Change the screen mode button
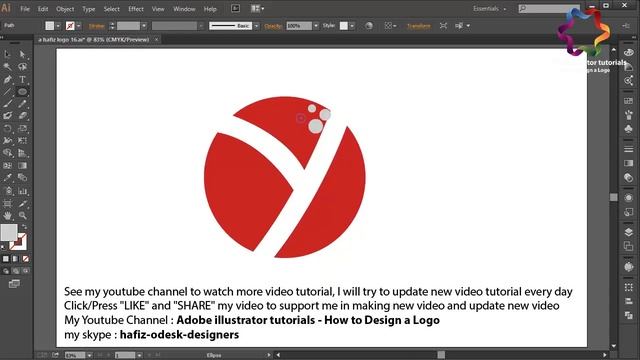Screen dimensions: 640x360 (x=14, y=284)
